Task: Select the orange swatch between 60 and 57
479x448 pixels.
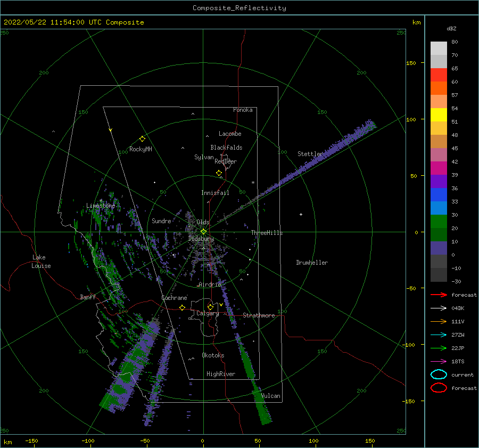Action: click(x=439, y=88)
